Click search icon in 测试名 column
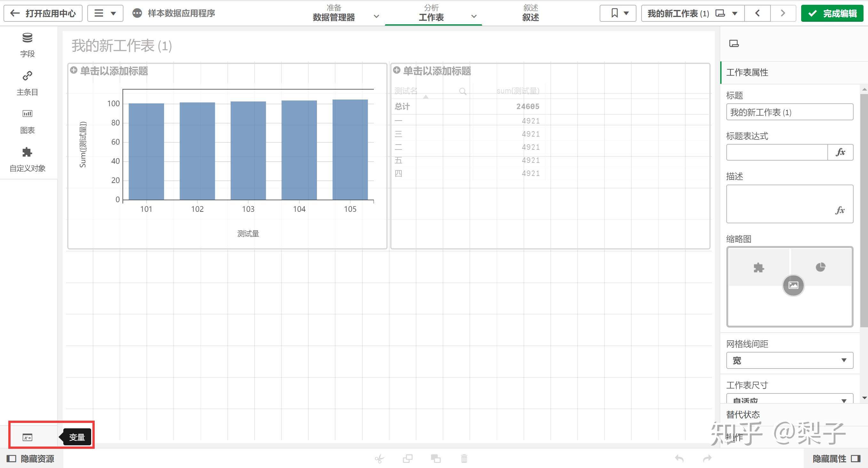The image size is (868, 468). point(463,91)
